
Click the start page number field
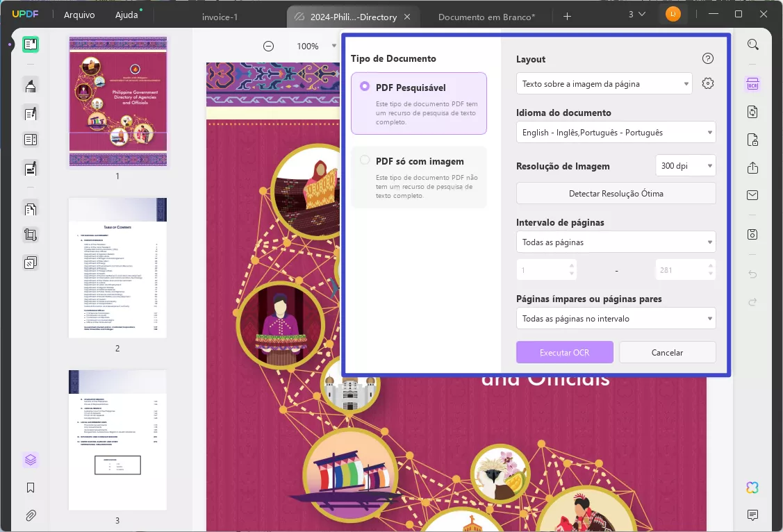click(546, 270)
